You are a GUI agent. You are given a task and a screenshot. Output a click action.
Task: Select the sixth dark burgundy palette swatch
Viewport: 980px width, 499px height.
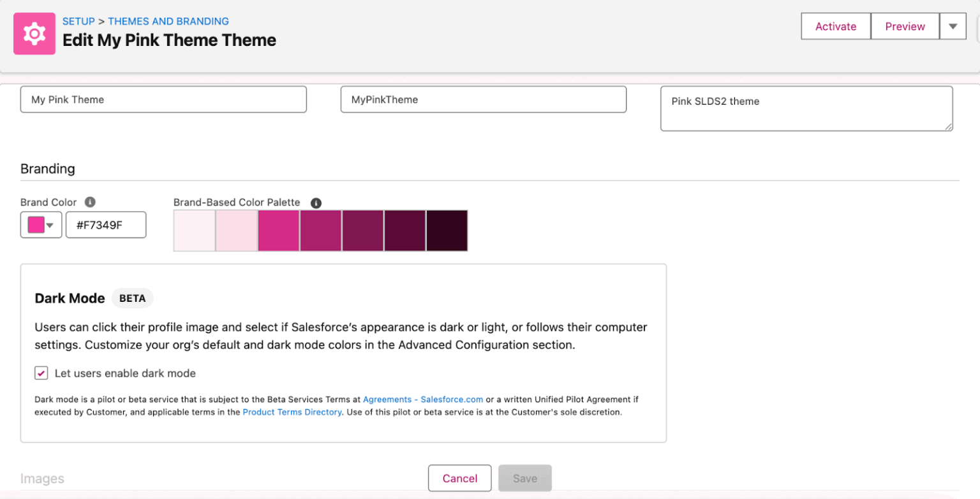coord(405,230)
